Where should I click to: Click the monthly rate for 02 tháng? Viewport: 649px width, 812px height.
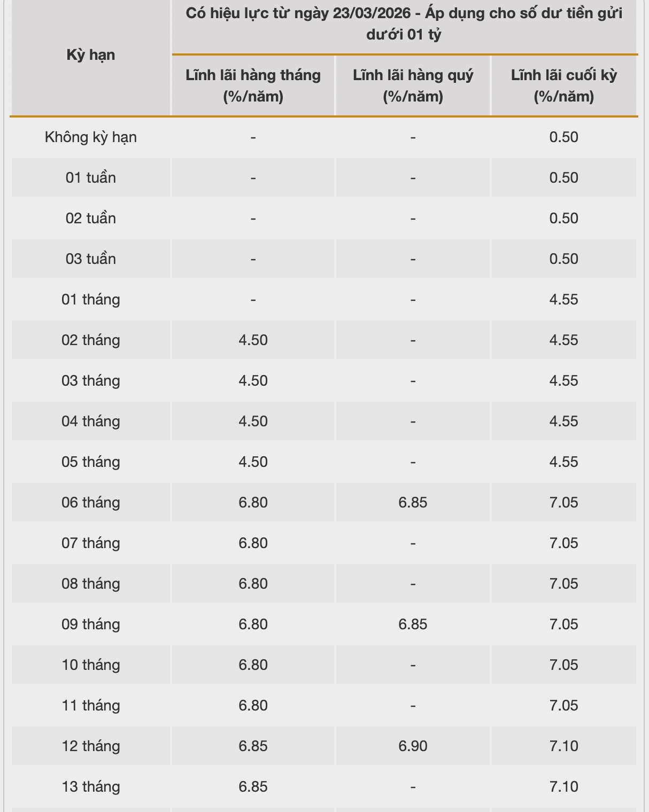[253, 340]
